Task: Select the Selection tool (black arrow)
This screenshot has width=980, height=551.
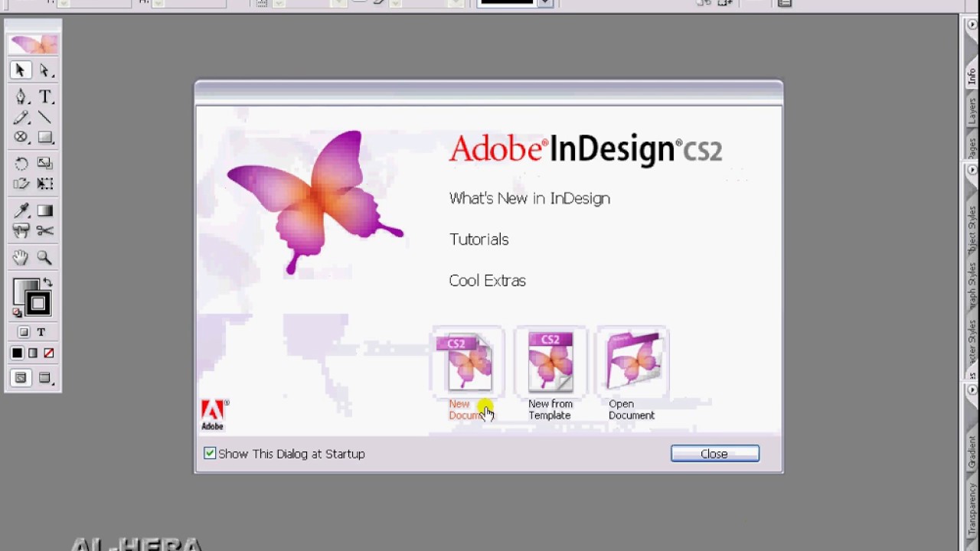Action: [21, 70]
